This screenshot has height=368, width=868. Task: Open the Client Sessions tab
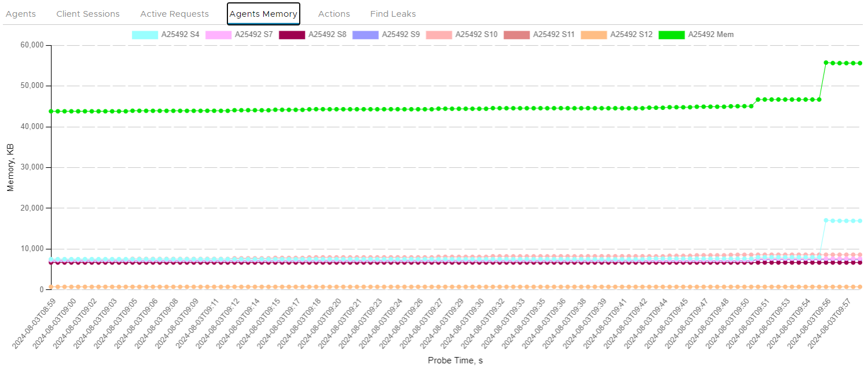click(x=88, y=14)
